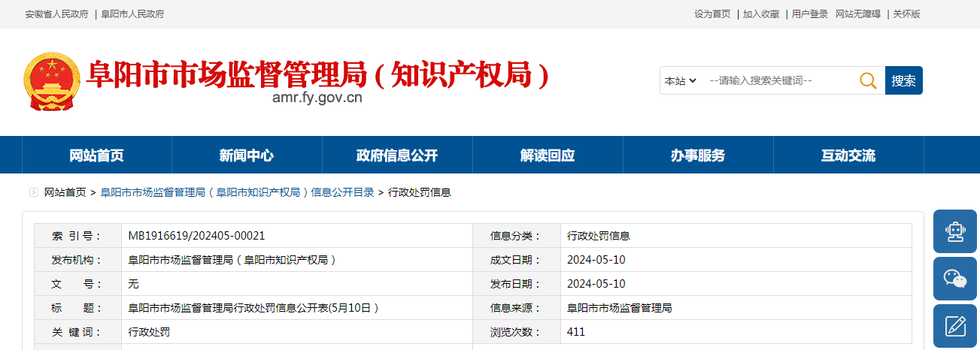Open 政府信息公开 navigation item

click(x=397, y=155)
